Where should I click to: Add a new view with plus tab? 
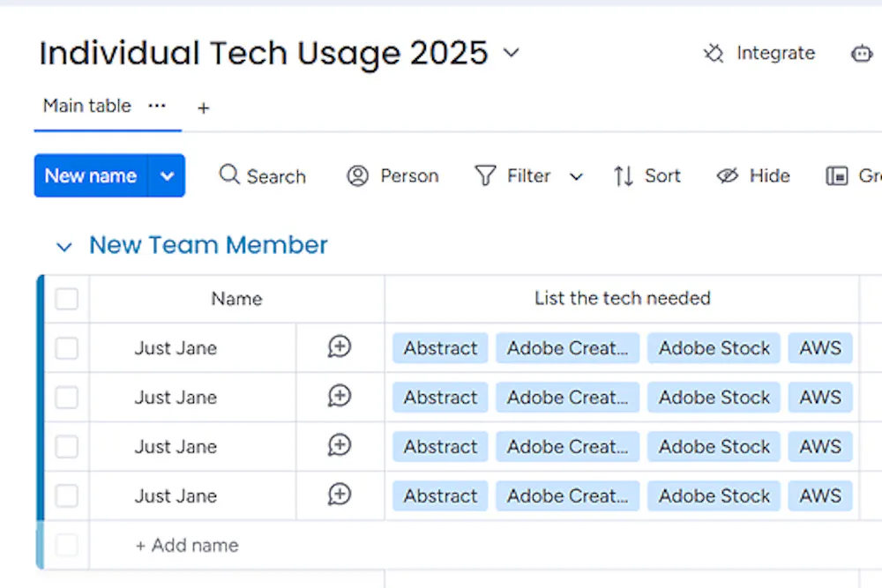point(203,108)
